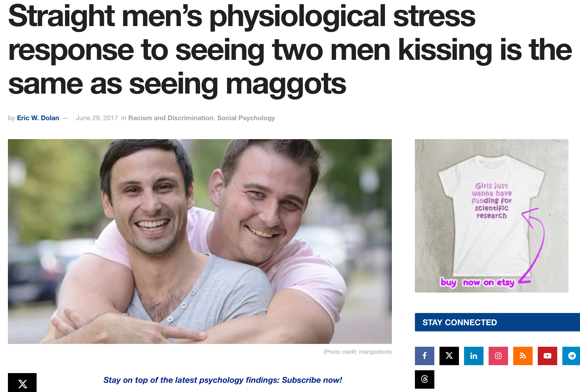Click the Subscribe now link
Image resolution: width=580 pixels, height=392 pixels.
coord(312,380)
